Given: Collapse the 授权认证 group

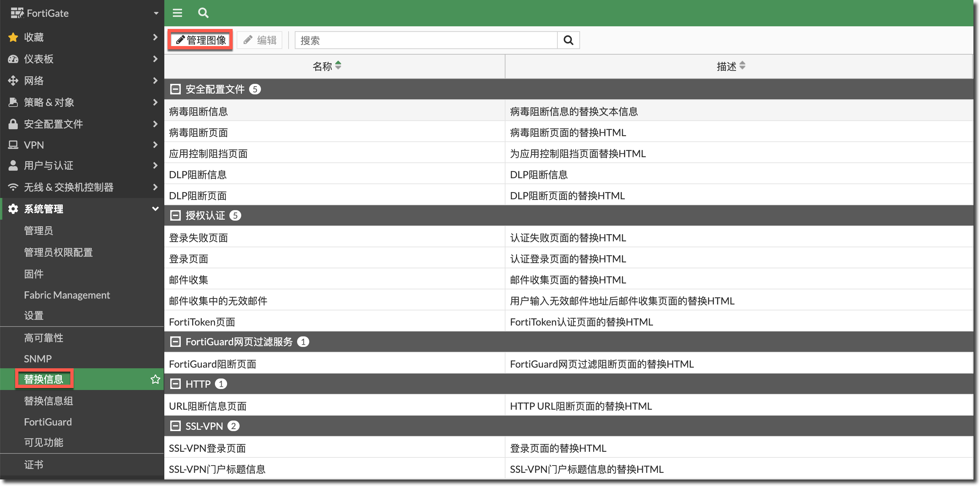Looking at the screenshot, I should 175,215.
